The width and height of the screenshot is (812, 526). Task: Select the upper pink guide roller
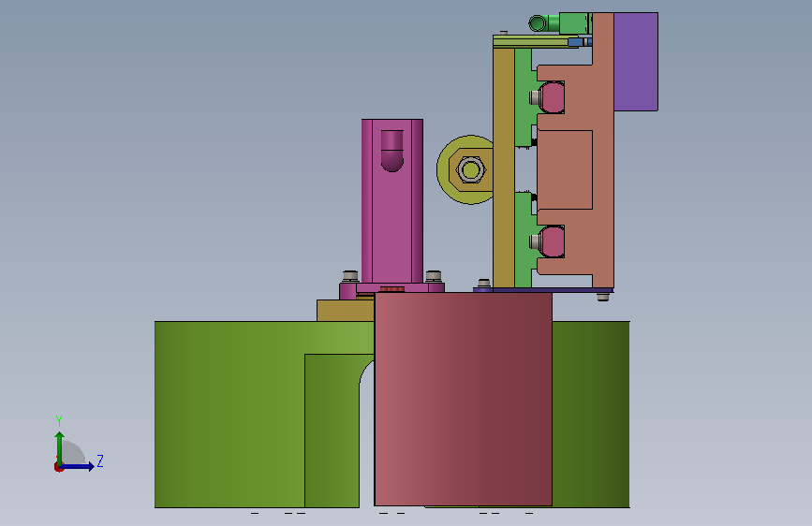552,97
